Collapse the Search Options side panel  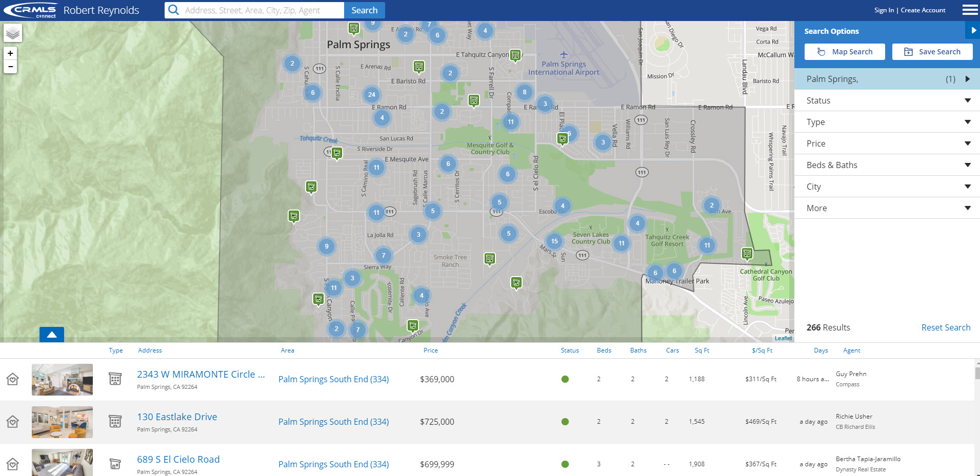pos(973,31)
